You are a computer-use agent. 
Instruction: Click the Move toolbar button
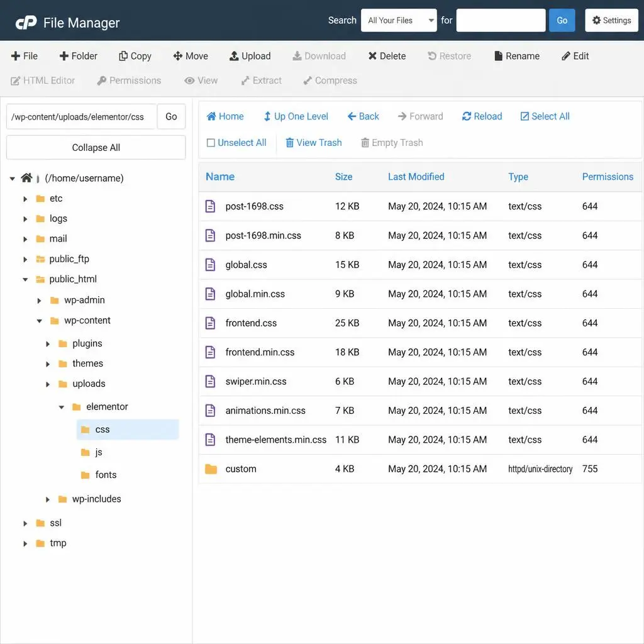tap(191, 56)
